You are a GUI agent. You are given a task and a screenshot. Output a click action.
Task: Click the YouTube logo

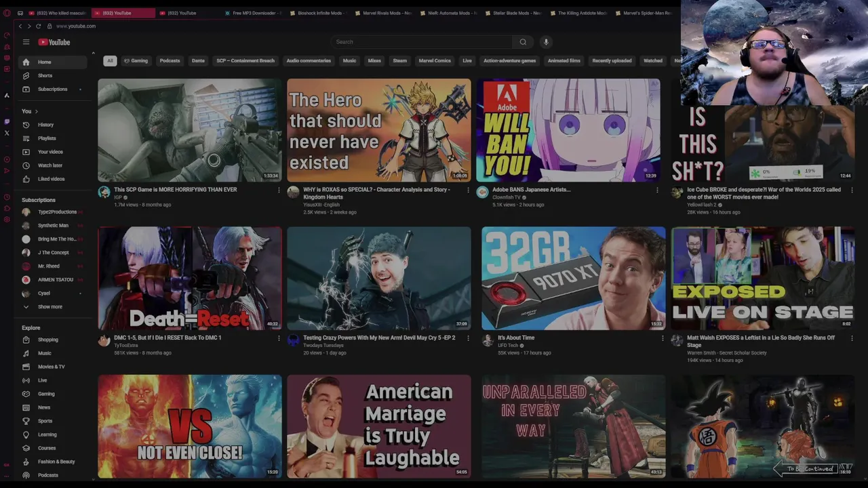54,42
